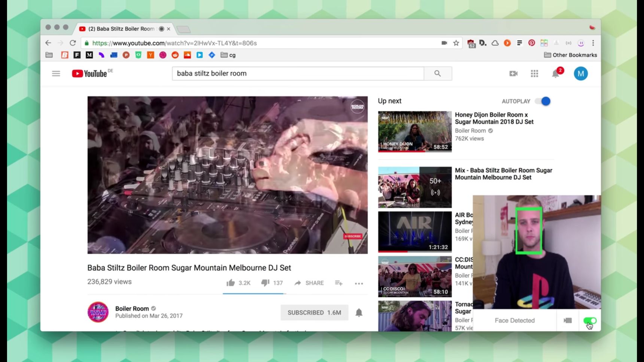
Task: Open the black lines extension icon
Action: (519, 43)
